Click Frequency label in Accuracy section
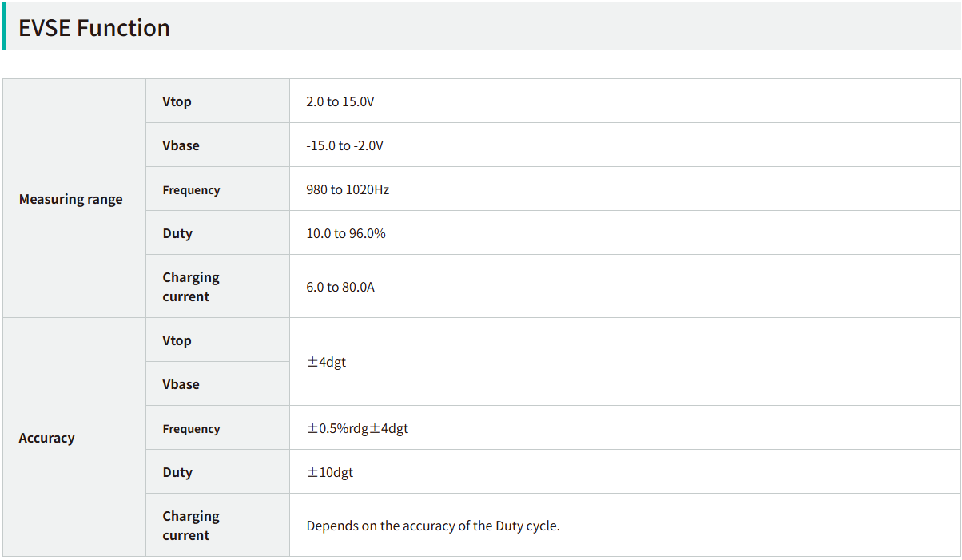The height and width of the screenshot is (560, 962). (191, 429)
